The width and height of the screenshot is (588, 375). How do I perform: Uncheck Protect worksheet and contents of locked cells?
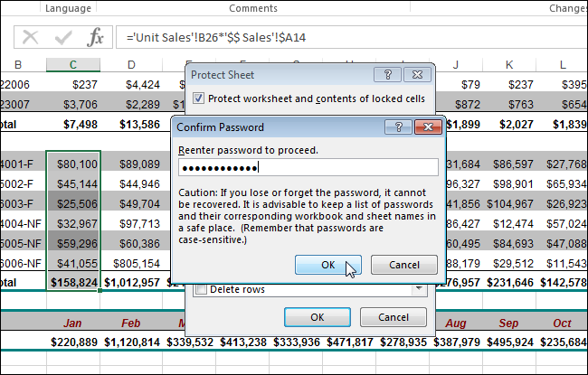198,98
